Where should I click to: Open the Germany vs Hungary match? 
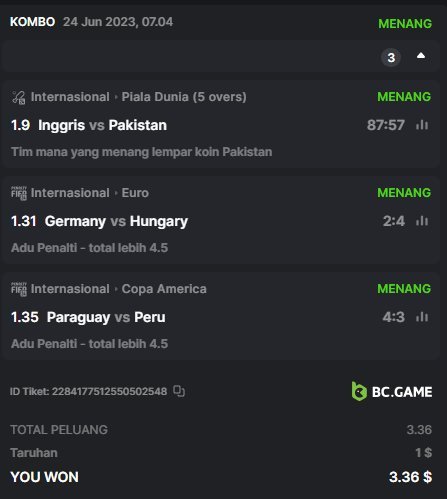pos(116,221)
